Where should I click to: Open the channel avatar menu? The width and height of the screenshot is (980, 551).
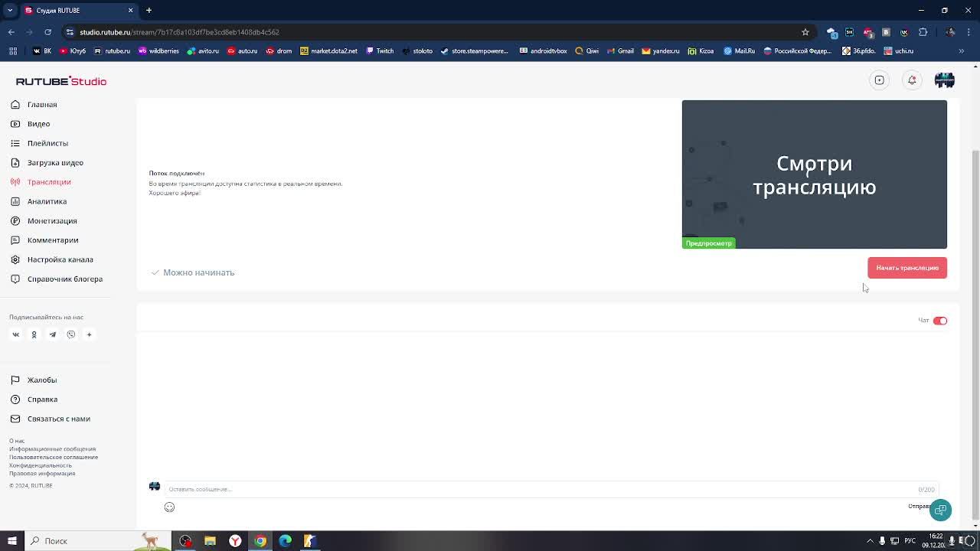click(944, 80)
